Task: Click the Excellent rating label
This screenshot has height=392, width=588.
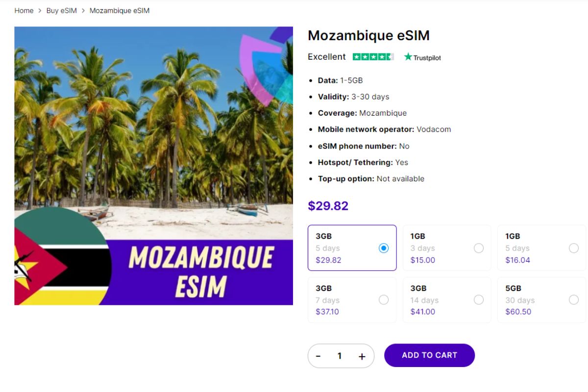Action: [326, 56]
